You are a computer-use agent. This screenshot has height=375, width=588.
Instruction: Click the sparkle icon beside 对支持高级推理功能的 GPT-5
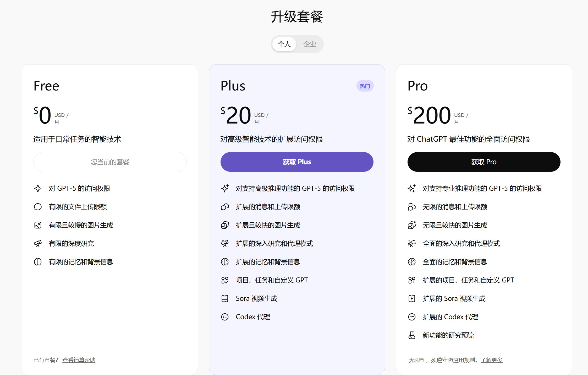tap(225, 188)
